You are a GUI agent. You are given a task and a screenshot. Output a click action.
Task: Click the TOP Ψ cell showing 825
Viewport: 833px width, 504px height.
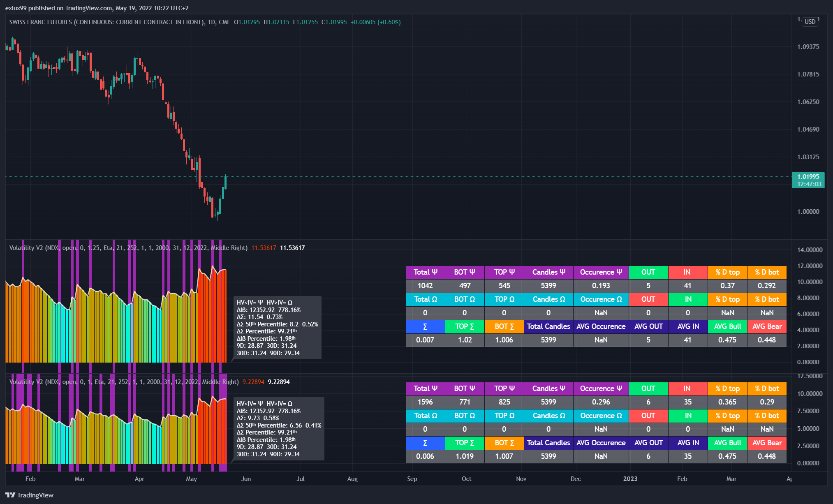click(x=504, y=402)
